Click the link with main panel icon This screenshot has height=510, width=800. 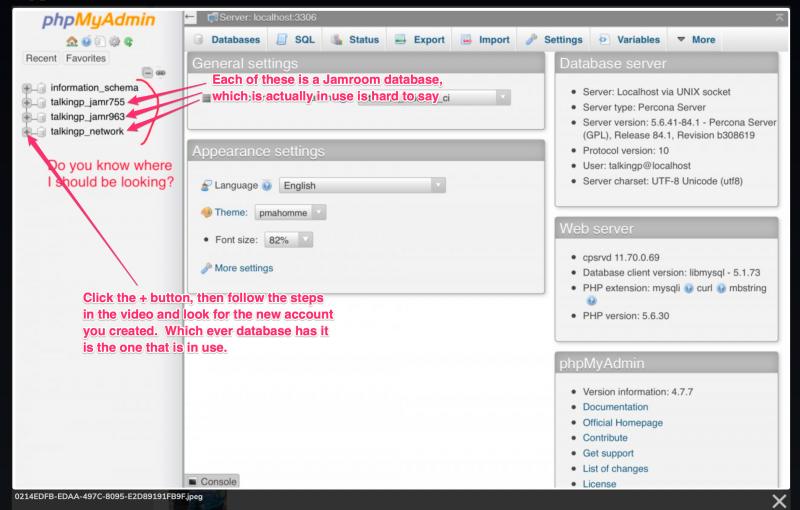pos(161,72)
